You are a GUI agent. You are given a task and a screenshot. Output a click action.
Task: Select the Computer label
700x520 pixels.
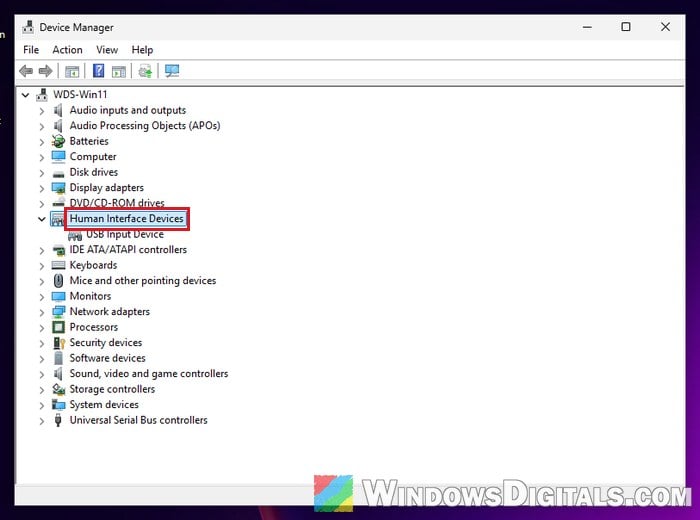coord(93,157)
